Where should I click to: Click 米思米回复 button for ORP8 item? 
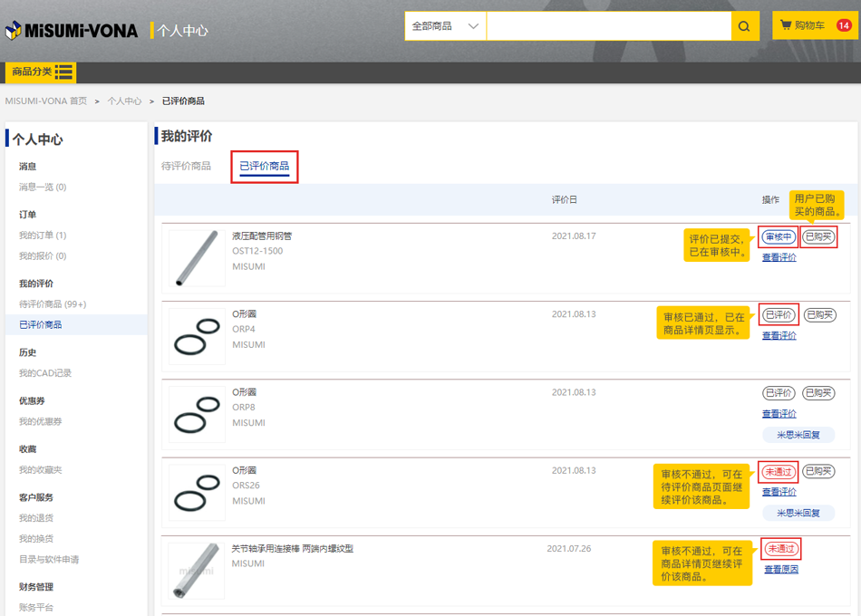(x=798, y=435)
